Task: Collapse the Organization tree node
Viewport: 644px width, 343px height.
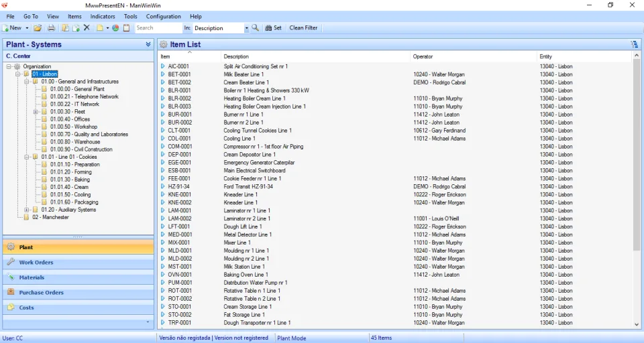Action: tap(9, 66)
